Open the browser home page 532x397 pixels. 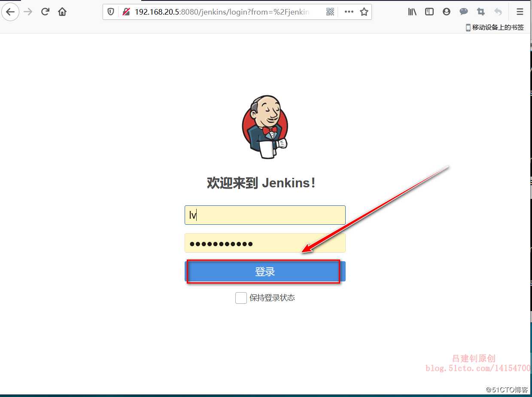(x=62, y=12)
